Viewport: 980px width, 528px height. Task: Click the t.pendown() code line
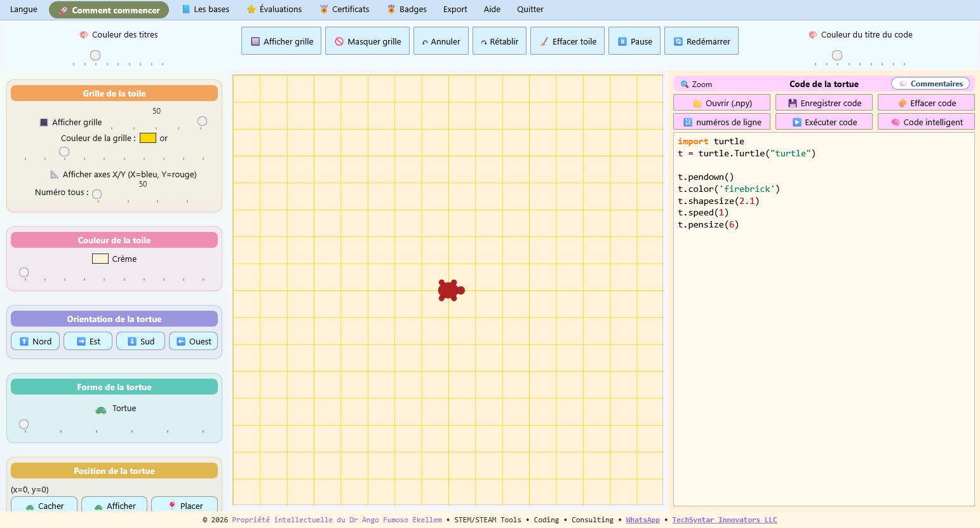706,177
